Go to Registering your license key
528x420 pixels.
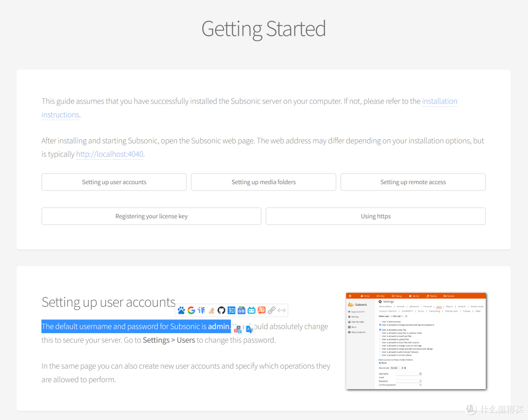coord(151,216)
